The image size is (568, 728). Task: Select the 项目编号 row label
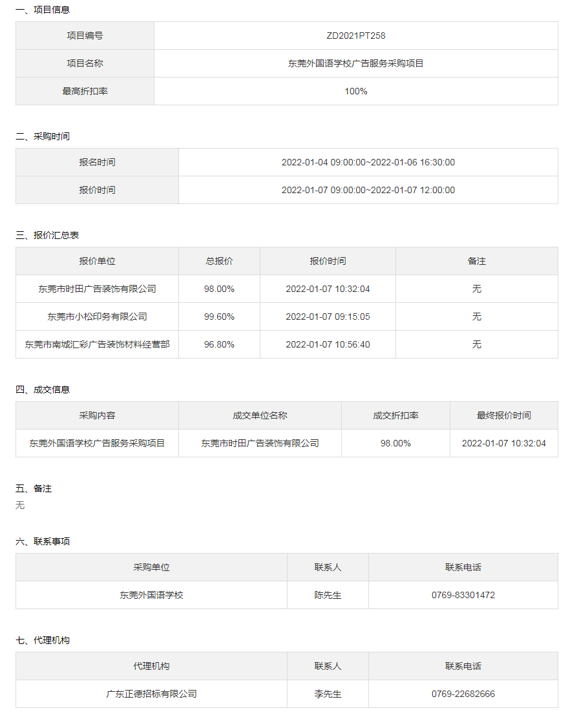(85, 36)
